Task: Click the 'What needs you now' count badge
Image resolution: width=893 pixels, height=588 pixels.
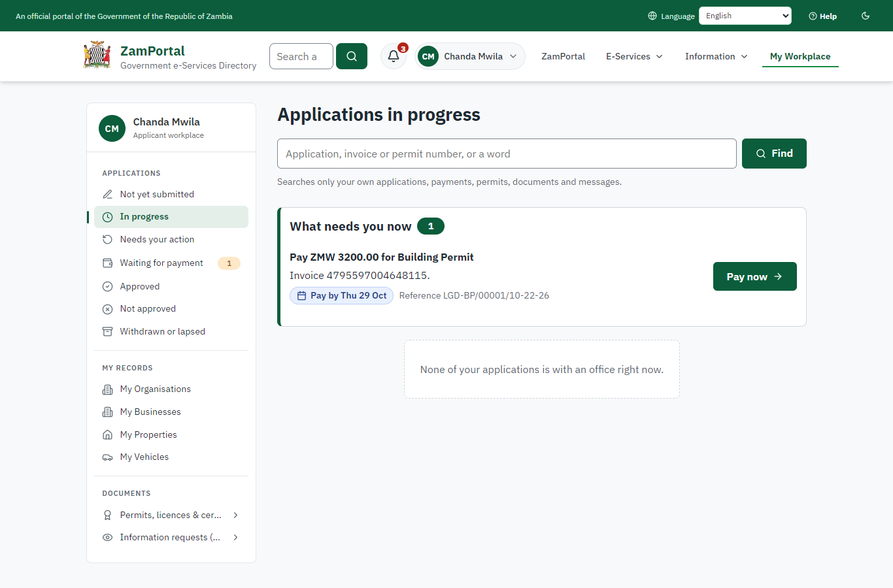Action: (x=431, y=226)
